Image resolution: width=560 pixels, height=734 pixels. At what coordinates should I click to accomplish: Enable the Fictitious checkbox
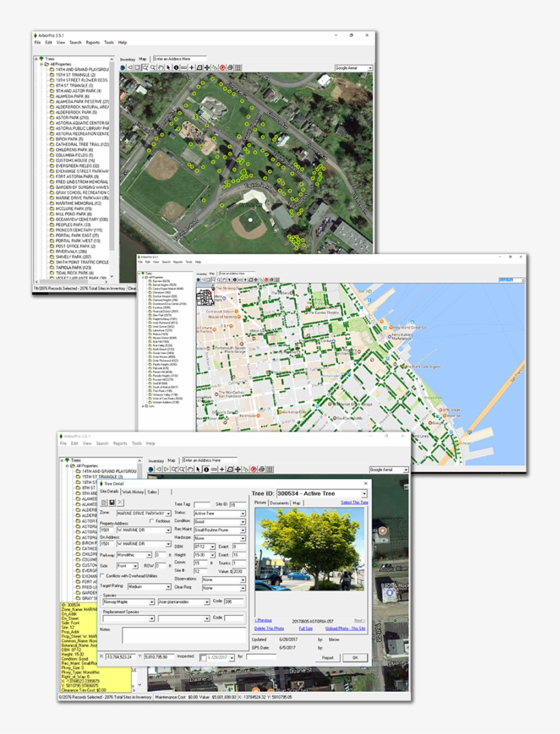151,521
